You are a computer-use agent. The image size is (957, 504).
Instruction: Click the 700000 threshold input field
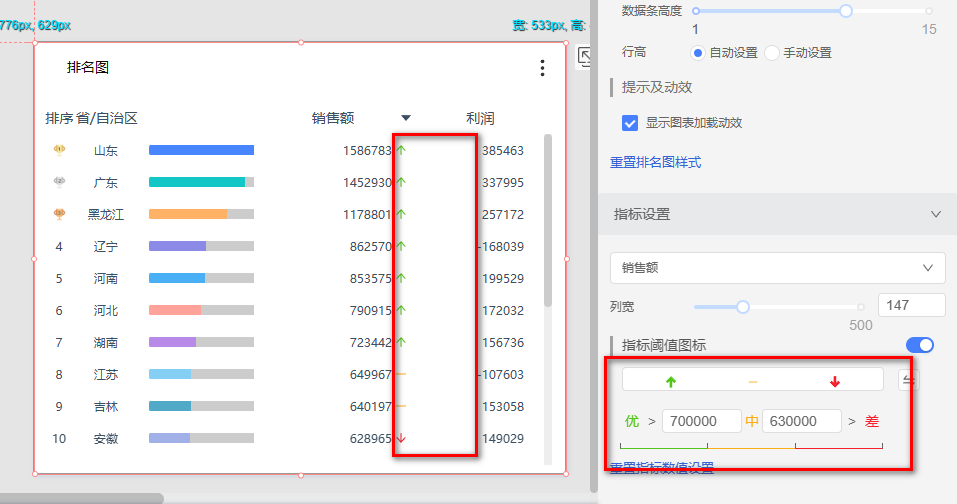click(701, 421)
